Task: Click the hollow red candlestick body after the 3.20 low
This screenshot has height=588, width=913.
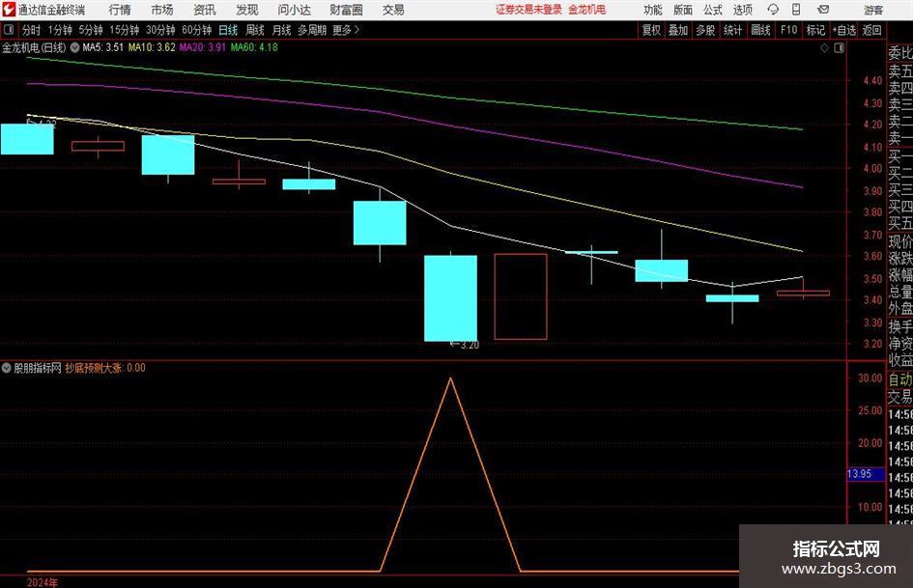Action: tap(521, 296)
